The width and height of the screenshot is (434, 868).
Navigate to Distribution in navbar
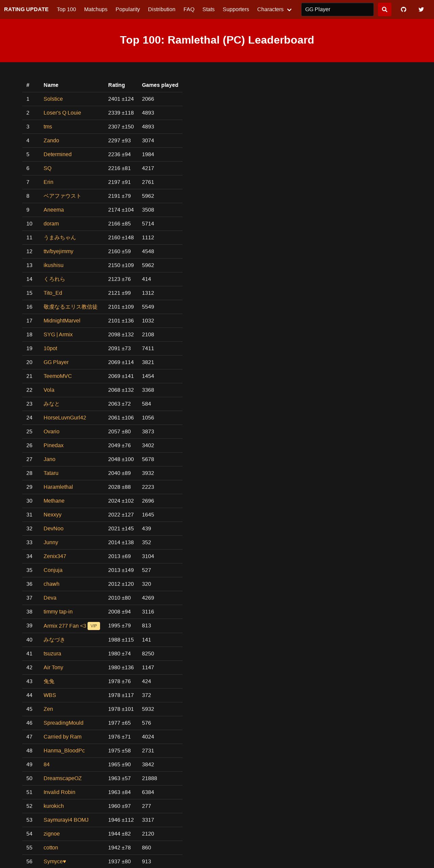point(162,9)
